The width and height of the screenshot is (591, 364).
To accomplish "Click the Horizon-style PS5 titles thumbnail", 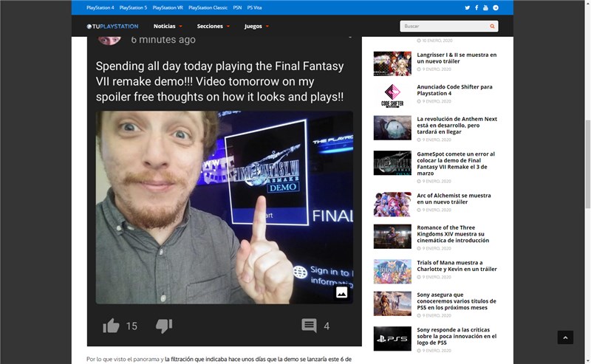I will coord(392,303).
